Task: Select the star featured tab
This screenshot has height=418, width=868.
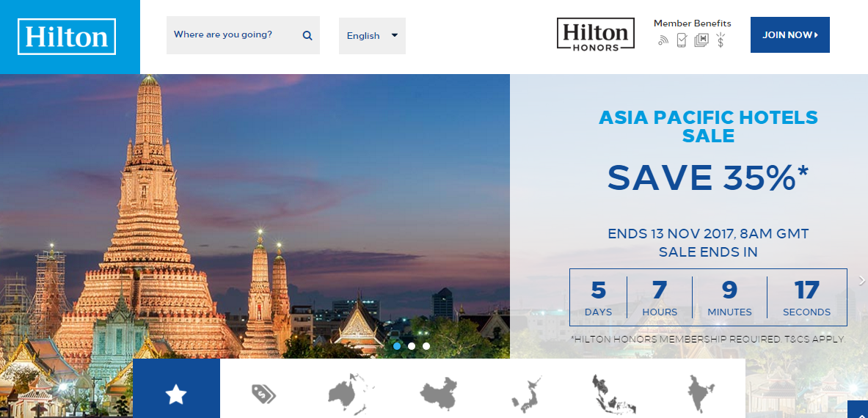Action: click(x=176, y=389)
